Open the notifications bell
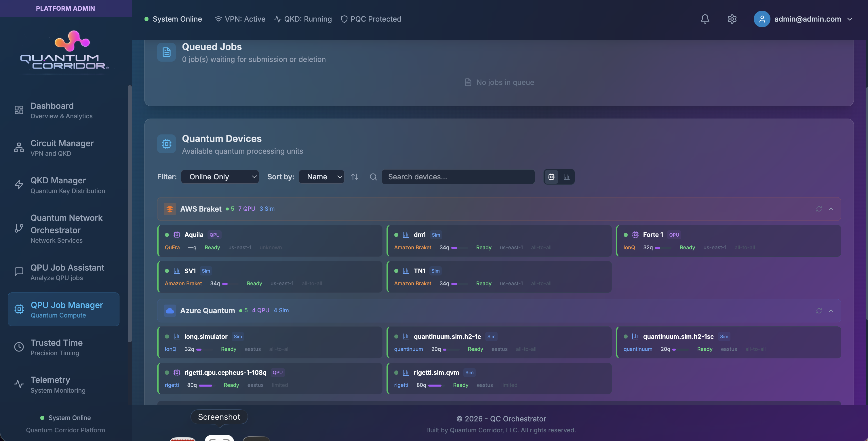 tap(705, 19)
